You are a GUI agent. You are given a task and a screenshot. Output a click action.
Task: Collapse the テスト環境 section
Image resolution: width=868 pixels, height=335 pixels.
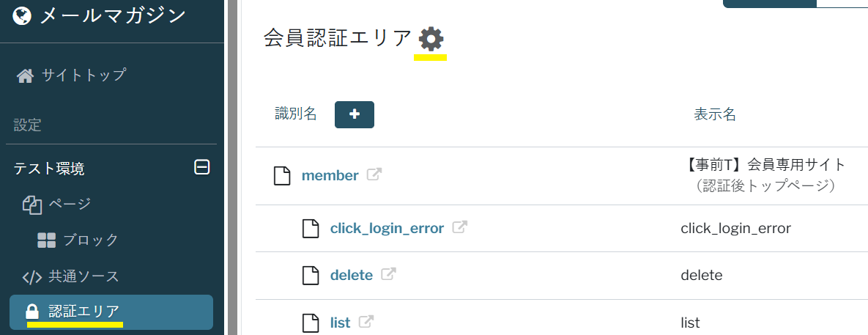[x=201, y=168]
